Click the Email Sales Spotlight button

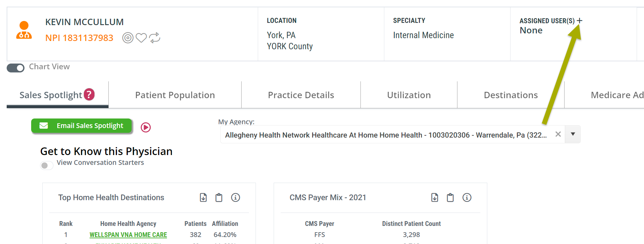[x=81, y=125]
